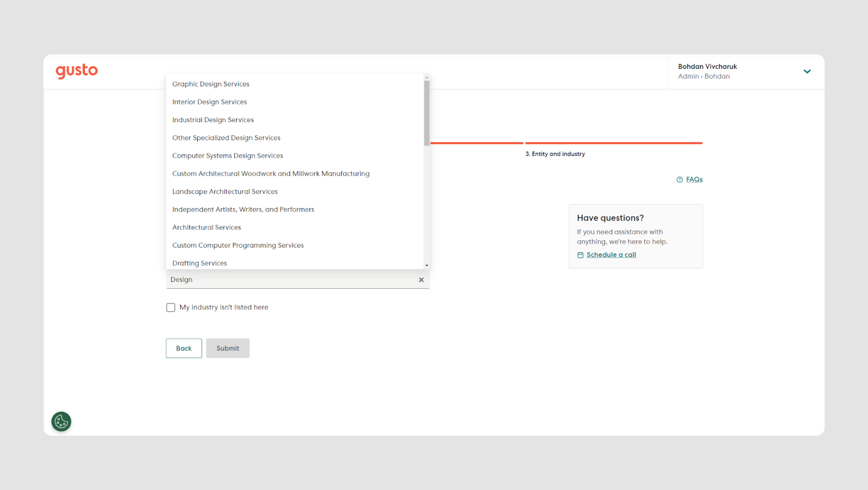The height and width of the screenshot is (490, 868).
Task: Select Landscape Architectural Services
Action: (295, 192)
